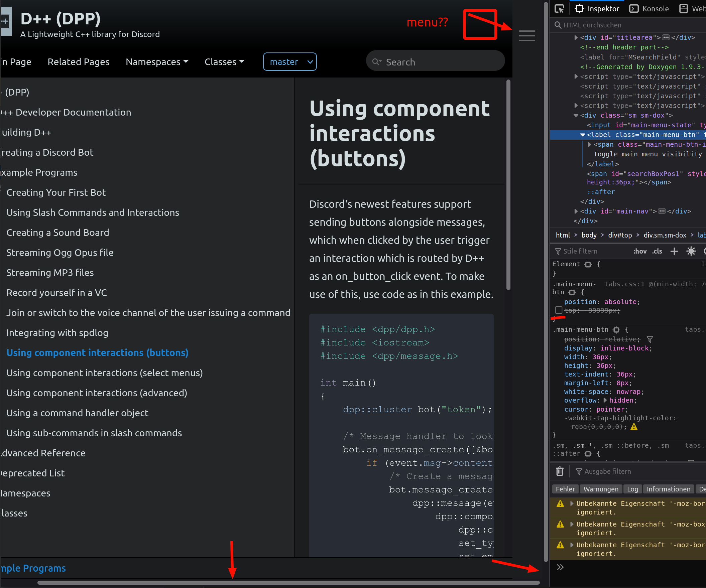Click the filter icon beside position: relative
This screenshot has width=706, height=588.
click(650, 339)
